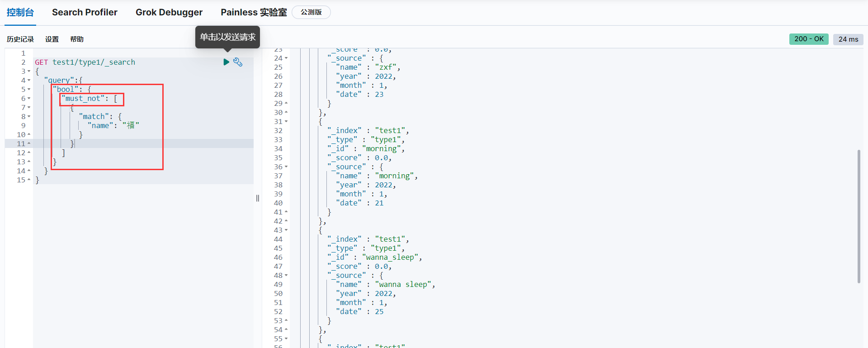Image resolution: width=868 pixels, height=348 pixels.
Task: Collapse response fold arrow at line 55
Action: 286,339
